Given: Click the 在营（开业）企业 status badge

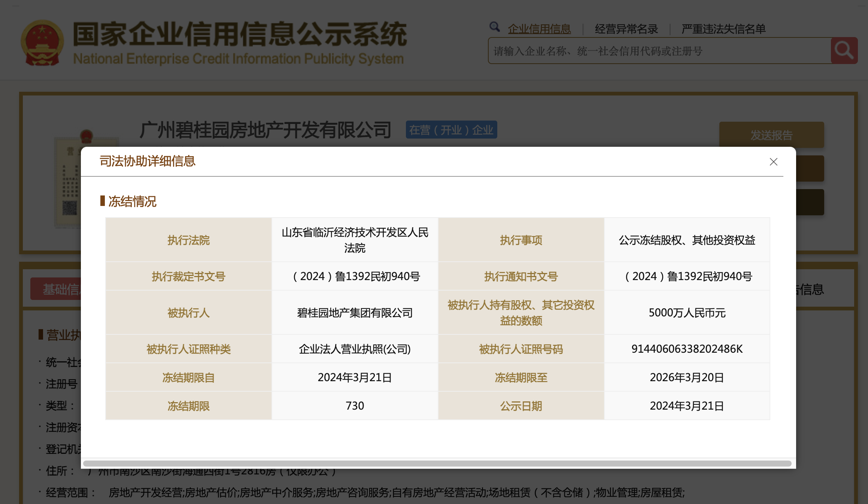Looking at the screenshot, I should (451, 130).
